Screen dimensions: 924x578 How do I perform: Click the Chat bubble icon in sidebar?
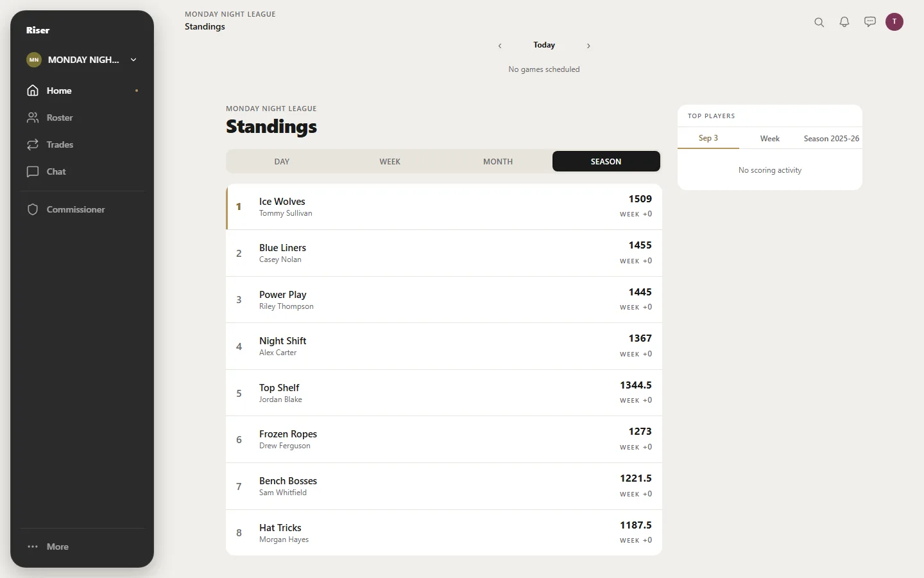tap(33, 171)
